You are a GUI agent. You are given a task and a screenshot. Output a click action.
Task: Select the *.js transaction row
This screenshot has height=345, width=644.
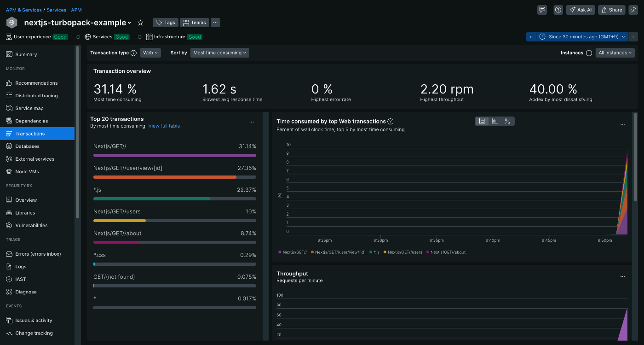[175, 193]
